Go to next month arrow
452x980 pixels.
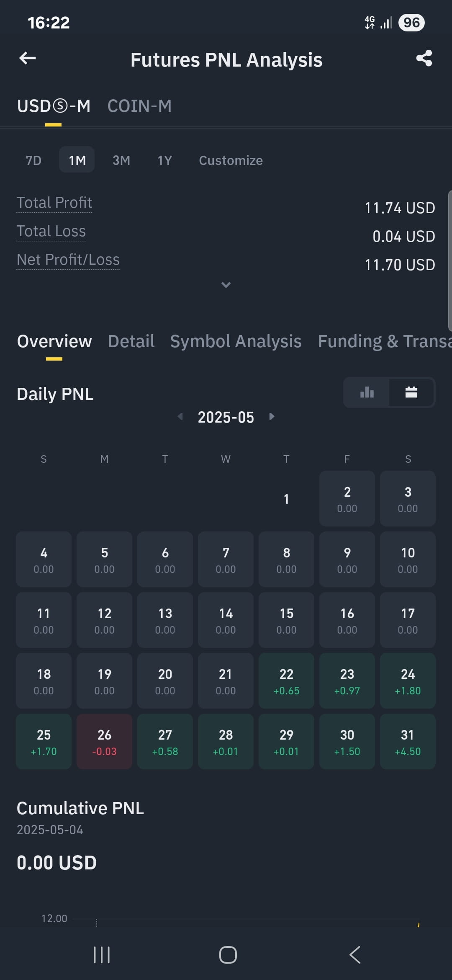(x=272, y=416)
